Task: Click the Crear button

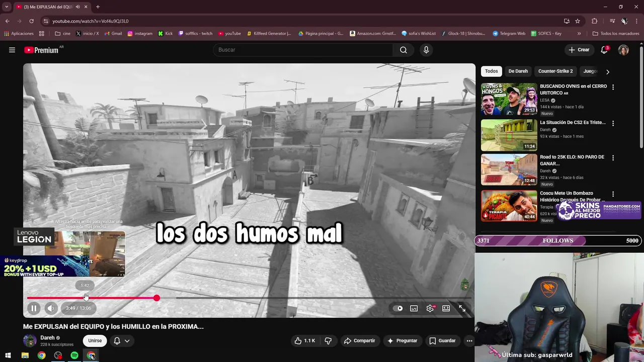Action: (x=579, y=50)
